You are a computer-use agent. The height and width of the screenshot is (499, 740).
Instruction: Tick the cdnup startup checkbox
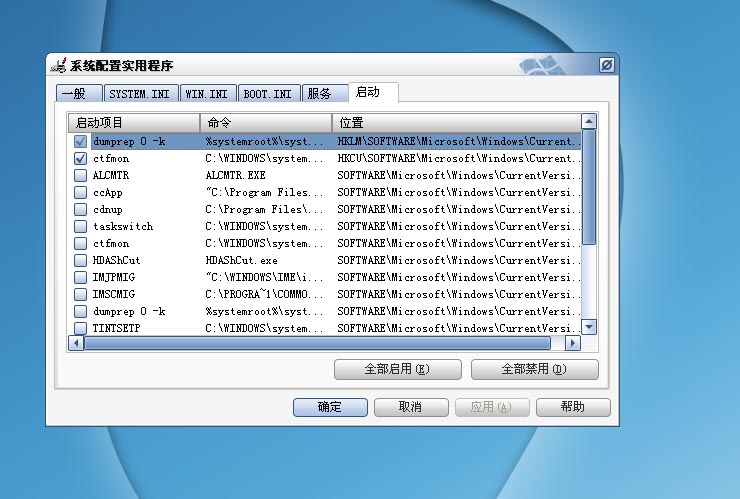(80, 209)
